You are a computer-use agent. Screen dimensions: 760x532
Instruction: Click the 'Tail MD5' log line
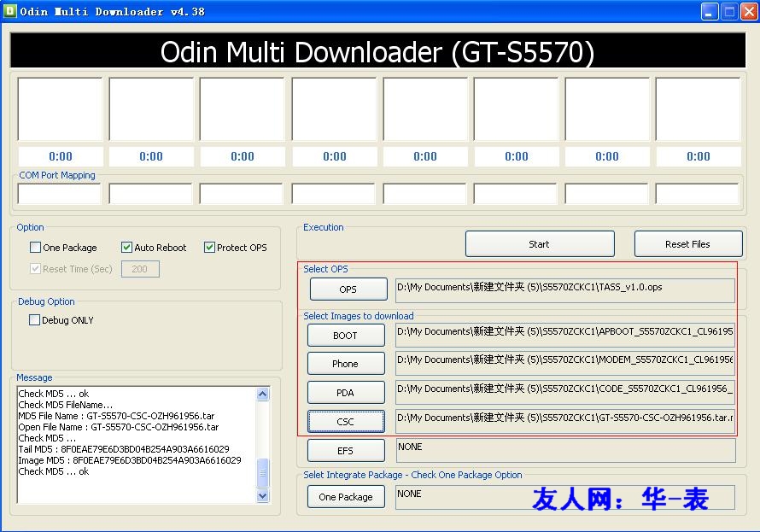[x=124, y=449]
